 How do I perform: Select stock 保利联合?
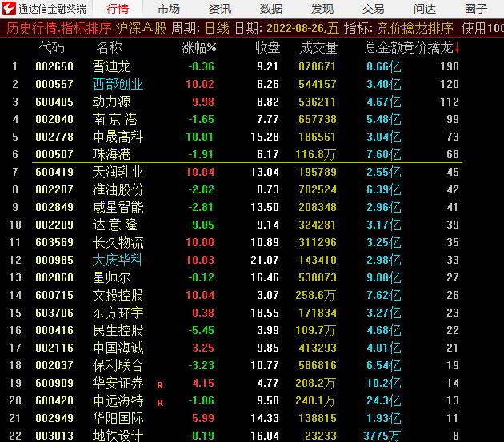pyautogui.click(x=118, y=365)
